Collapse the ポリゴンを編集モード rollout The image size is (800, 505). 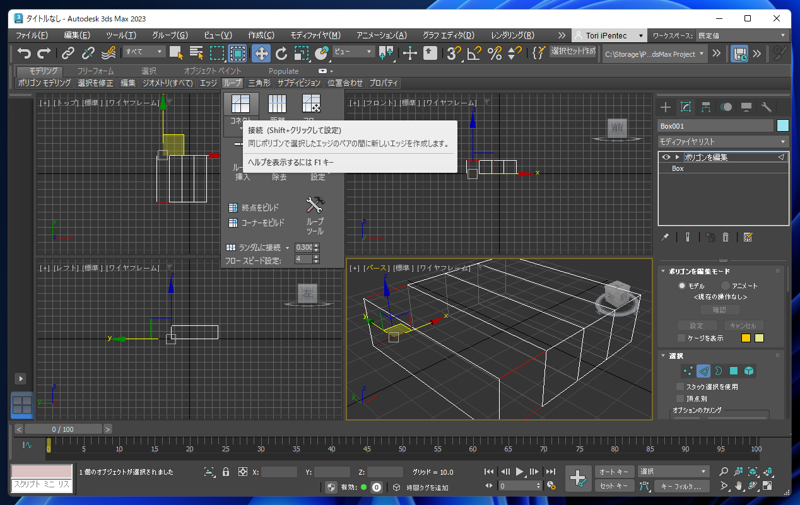pos(663,271)
